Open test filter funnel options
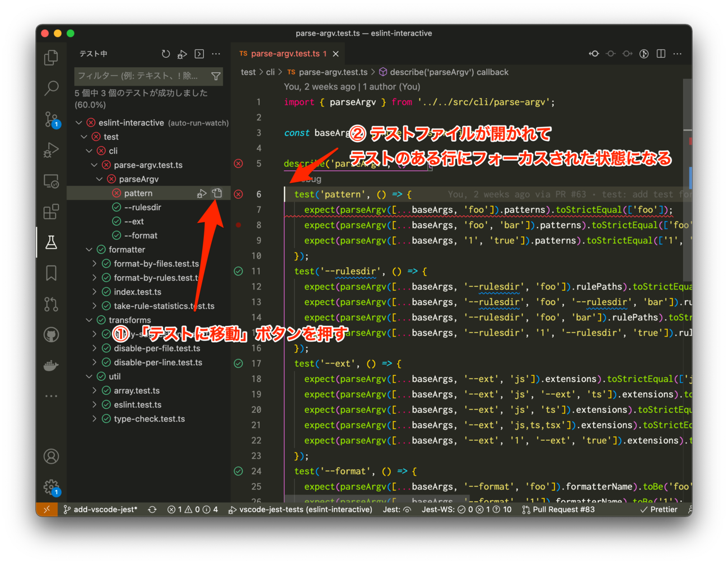This screenshot has height=564, width=728. click(x=216, y=76)
